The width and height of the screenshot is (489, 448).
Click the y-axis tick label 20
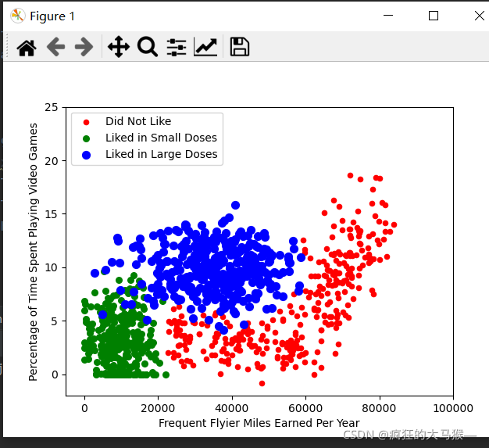[x=52, y=161]
